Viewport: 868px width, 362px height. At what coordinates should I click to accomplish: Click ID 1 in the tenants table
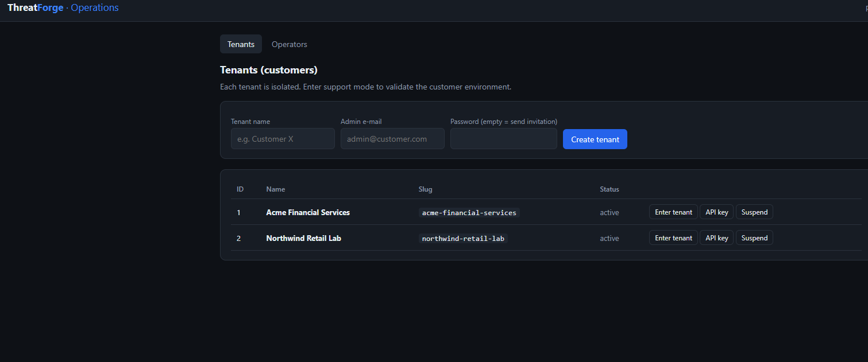(x=238, y=212)
